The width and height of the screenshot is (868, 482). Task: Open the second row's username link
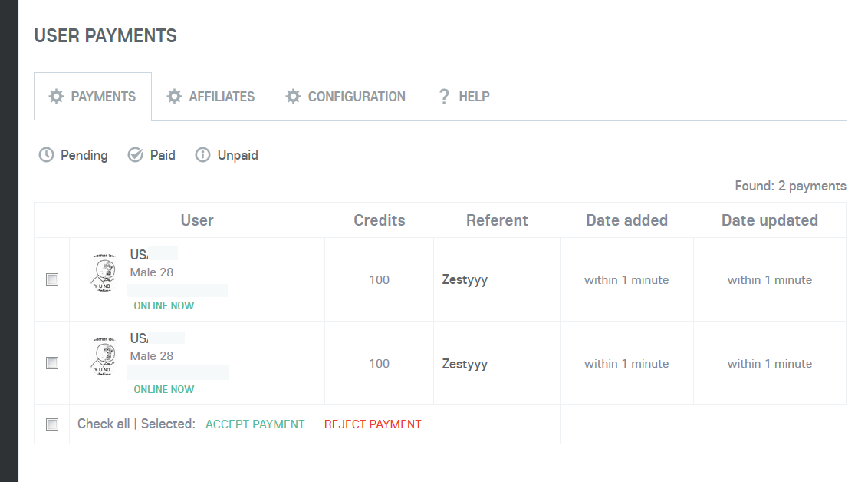[140, 338]
